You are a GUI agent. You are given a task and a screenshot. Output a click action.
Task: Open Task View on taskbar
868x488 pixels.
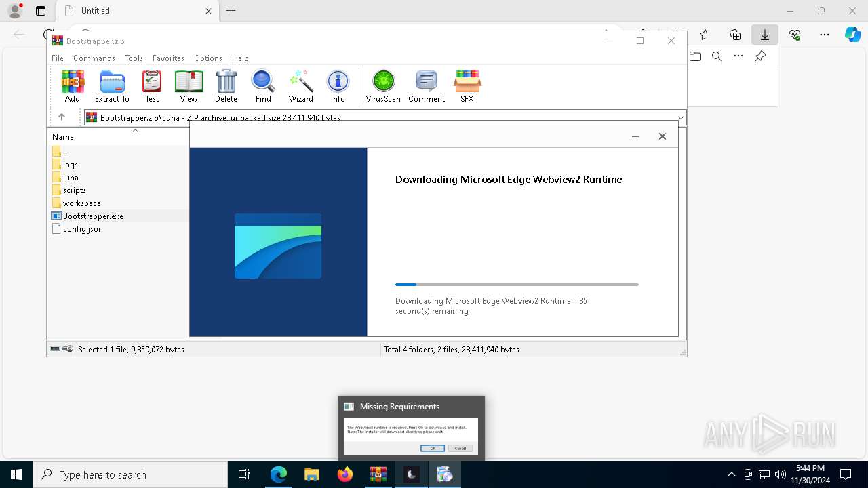click(x=244, y=474)
